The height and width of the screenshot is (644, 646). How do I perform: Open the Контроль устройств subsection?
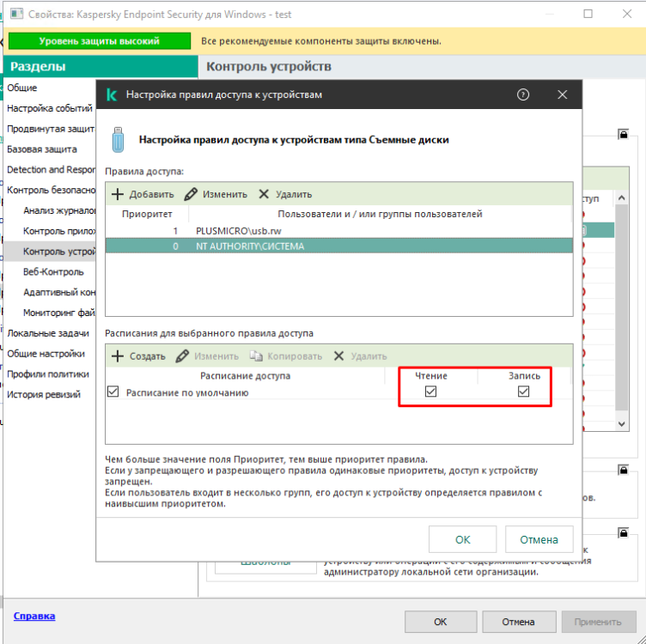(59, 252)
